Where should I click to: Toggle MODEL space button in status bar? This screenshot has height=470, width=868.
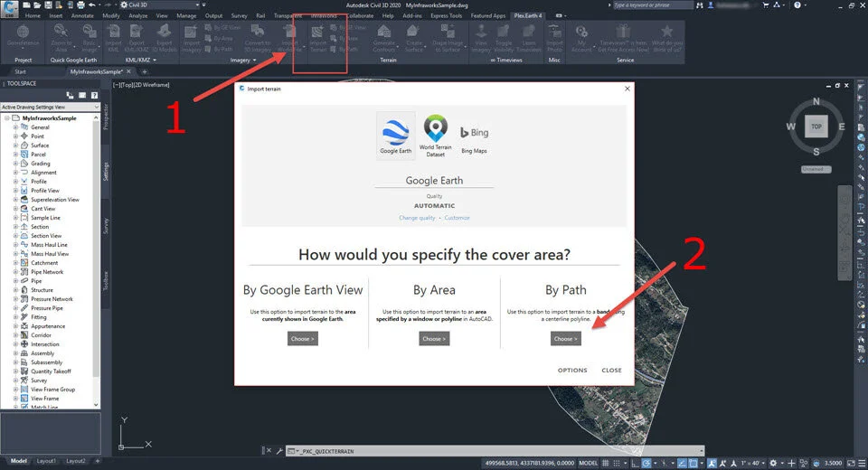point(588,463)
